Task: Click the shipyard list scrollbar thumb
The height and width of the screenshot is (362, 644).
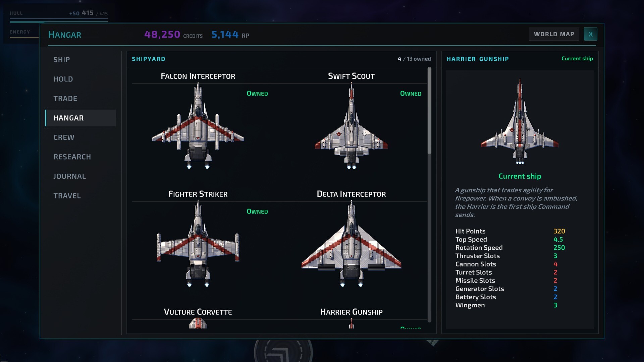Action: [x=429, y=111]
